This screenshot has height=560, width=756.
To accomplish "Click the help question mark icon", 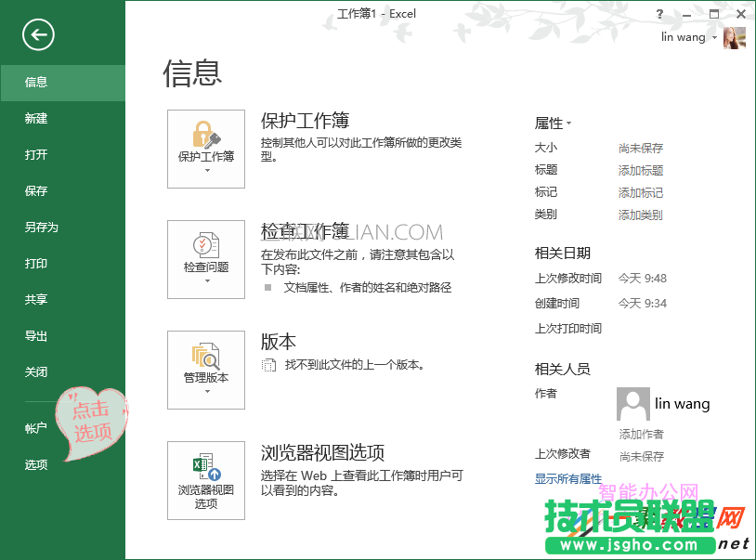I will (659, 14).
